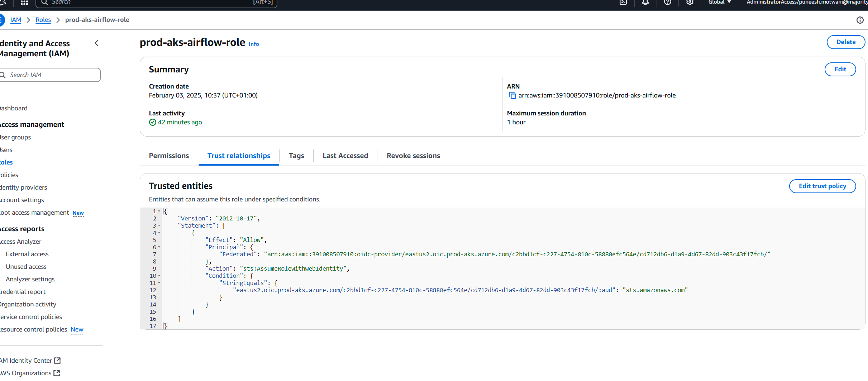Switch to the Permissions tab
868x381 pixels.
pos(169,156)
